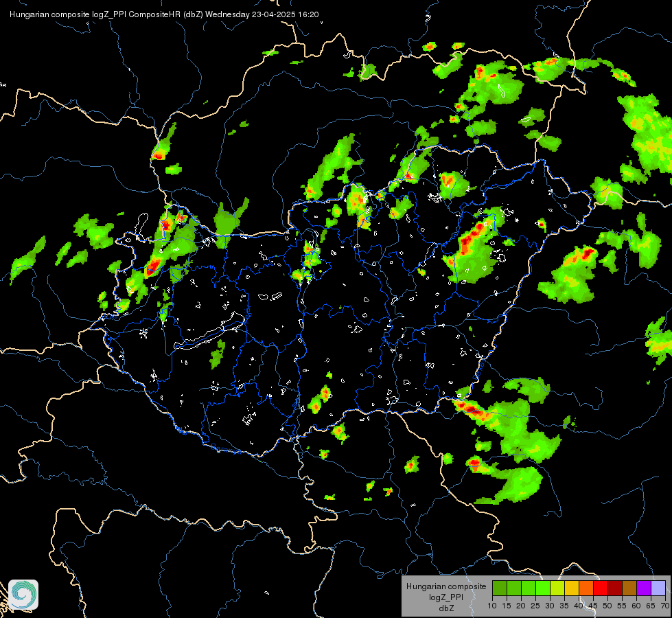The height and width of the screenshot is (618, 672).
Task: Click the 35–40 dBZ yellow swatch
Action: 572,588
